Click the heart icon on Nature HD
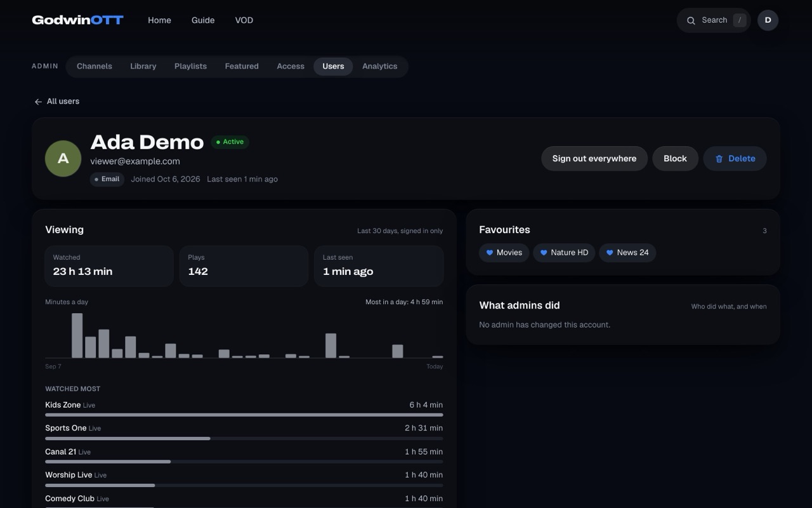This screenshot has width=812, height=508. coord(544,253)
